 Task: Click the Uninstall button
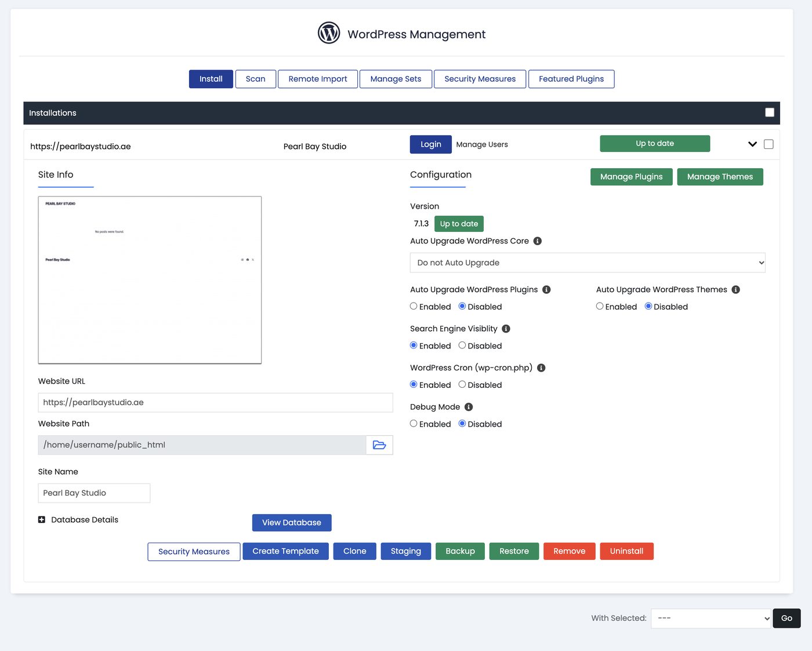point(627,551)
